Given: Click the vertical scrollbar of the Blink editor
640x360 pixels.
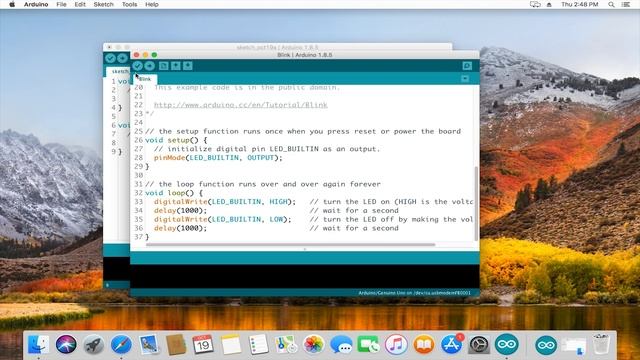Looking at the screenshot, I should [476, 203].
